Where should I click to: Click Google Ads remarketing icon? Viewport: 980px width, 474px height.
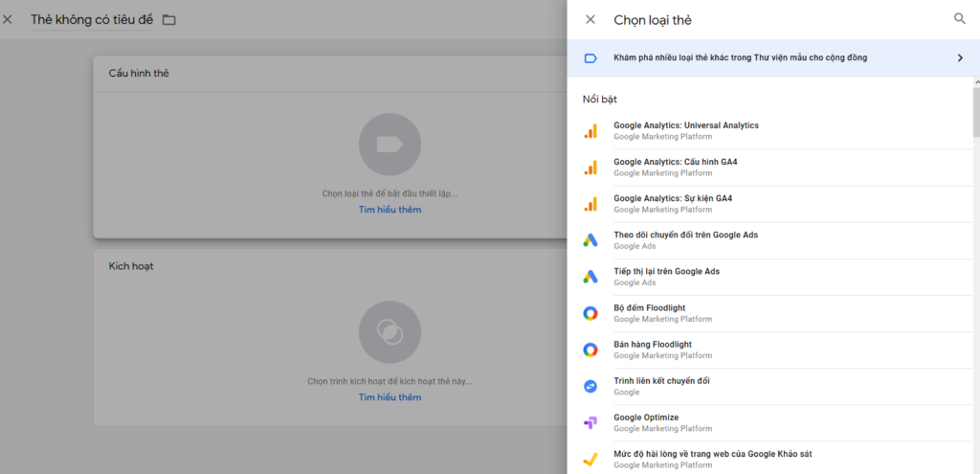point(590,277)
